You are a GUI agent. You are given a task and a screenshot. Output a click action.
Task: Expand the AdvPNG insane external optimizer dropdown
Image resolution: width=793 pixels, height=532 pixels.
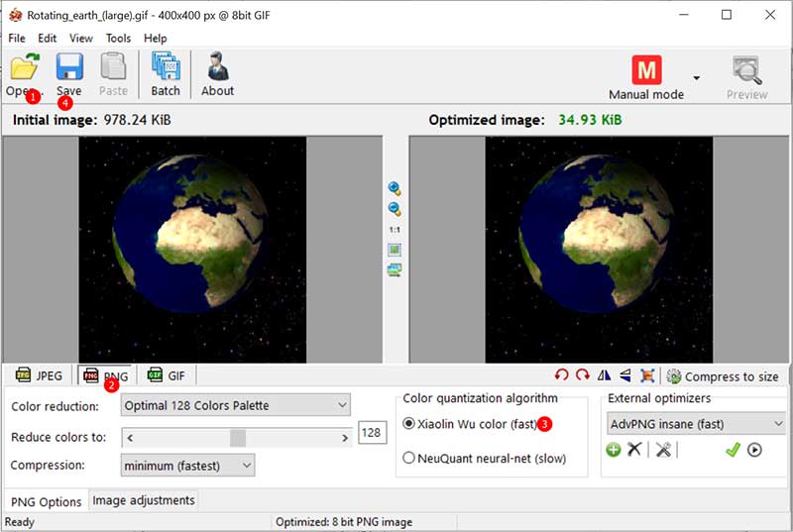click(697, 424)
